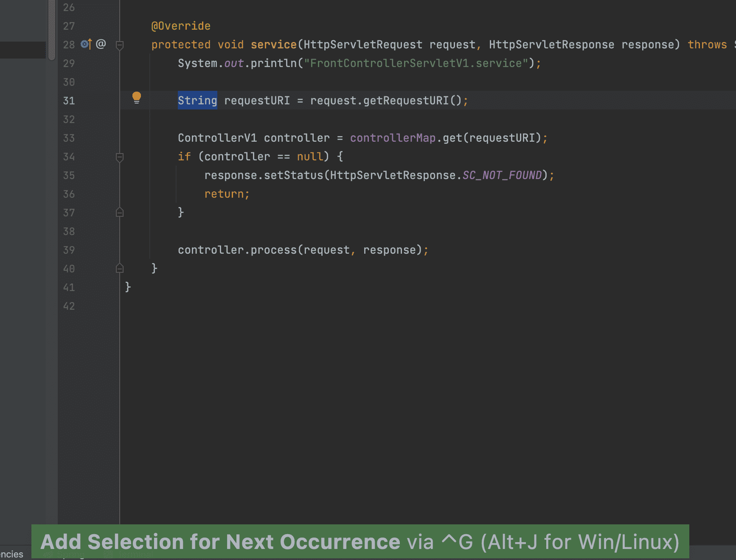Click the controllerMap field reference
The height and width of the screenshot is (560, 736).
point(393,138)
